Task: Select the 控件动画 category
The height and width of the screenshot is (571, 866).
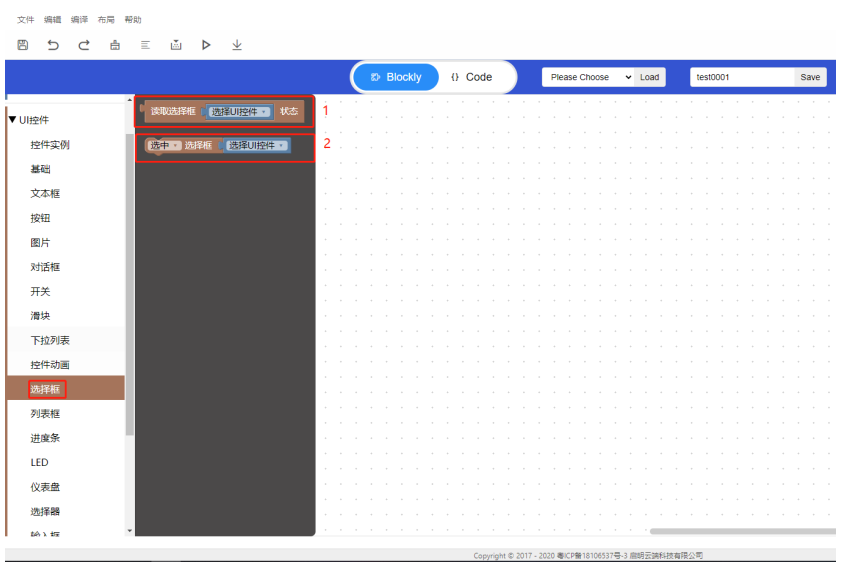Action: (x=50, y=364)
